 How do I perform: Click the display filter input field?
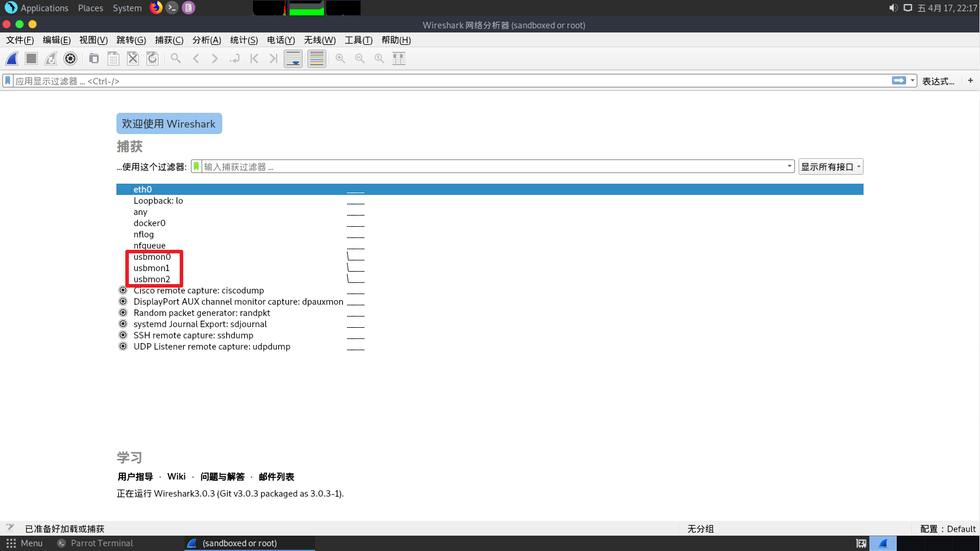tap(452, 81)
